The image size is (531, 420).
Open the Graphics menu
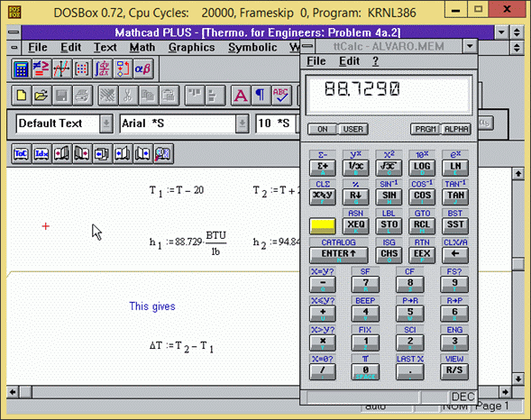[192, 48]
